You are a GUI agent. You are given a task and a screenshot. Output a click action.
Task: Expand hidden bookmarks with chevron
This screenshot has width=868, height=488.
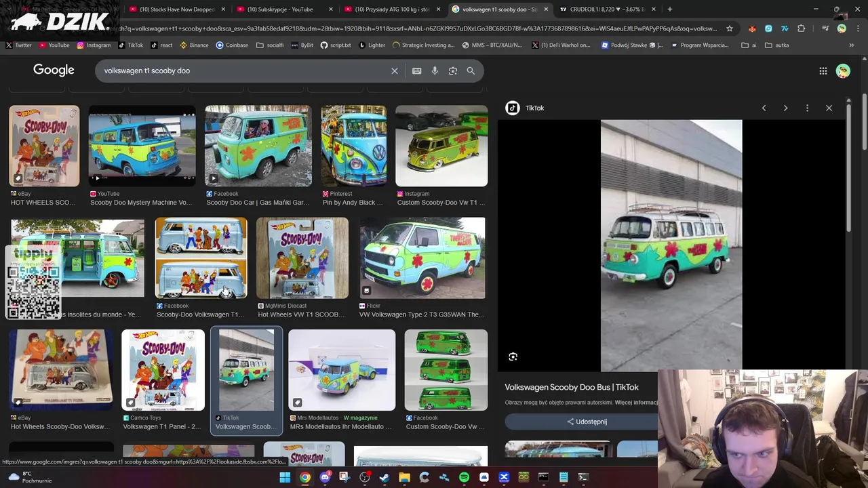tap(852, 45)
